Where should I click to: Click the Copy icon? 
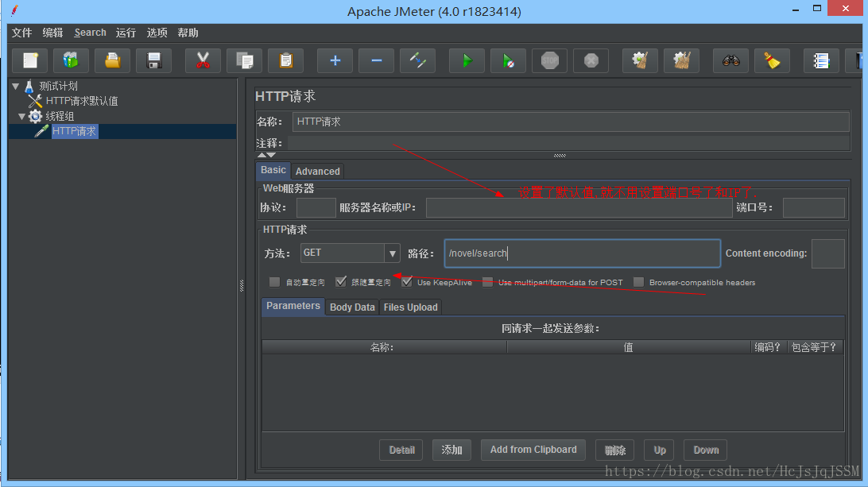click(244, 60)
